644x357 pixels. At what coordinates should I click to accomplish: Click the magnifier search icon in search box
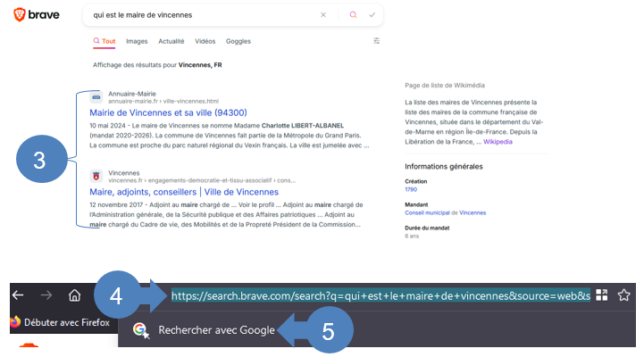[x=353, y=15]
